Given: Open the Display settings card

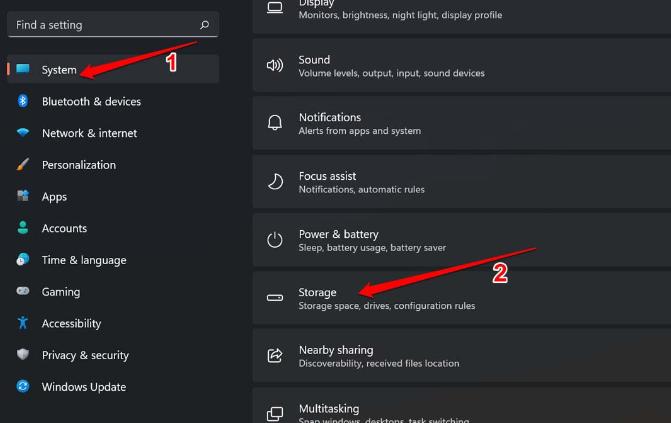Looking at the screenshot, I should click(462, 16).
